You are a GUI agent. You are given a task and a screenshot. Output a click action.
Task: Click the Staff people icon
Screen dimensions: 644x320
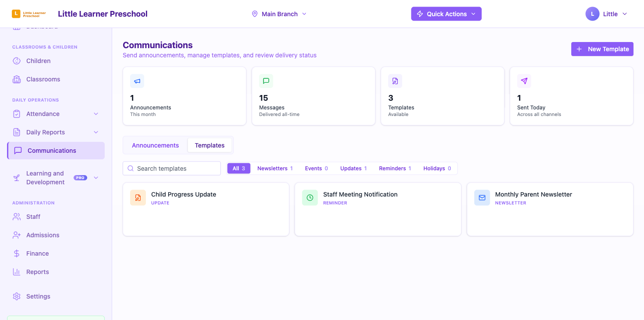tap(17, 217)
